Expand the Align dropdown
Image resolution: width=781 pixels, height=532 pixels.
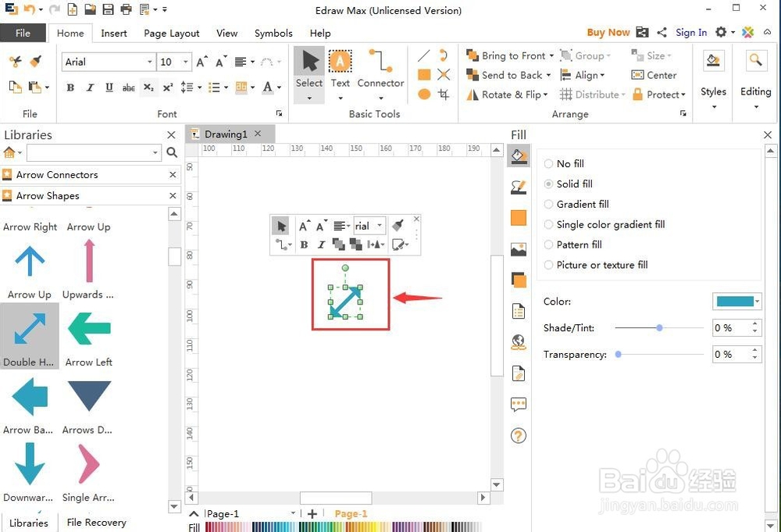pos(603,75)
